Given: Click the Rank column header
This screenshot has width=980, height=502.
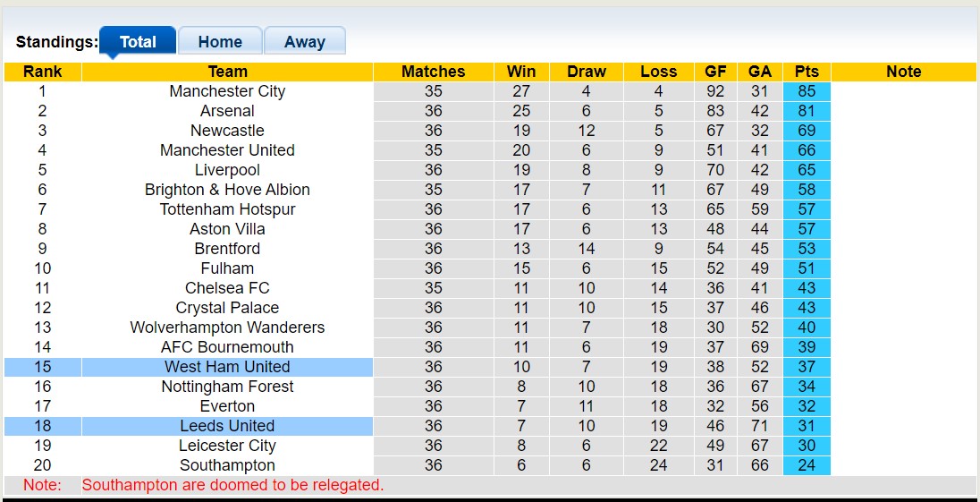Looking at the screenshot, I should click(42, 72).
